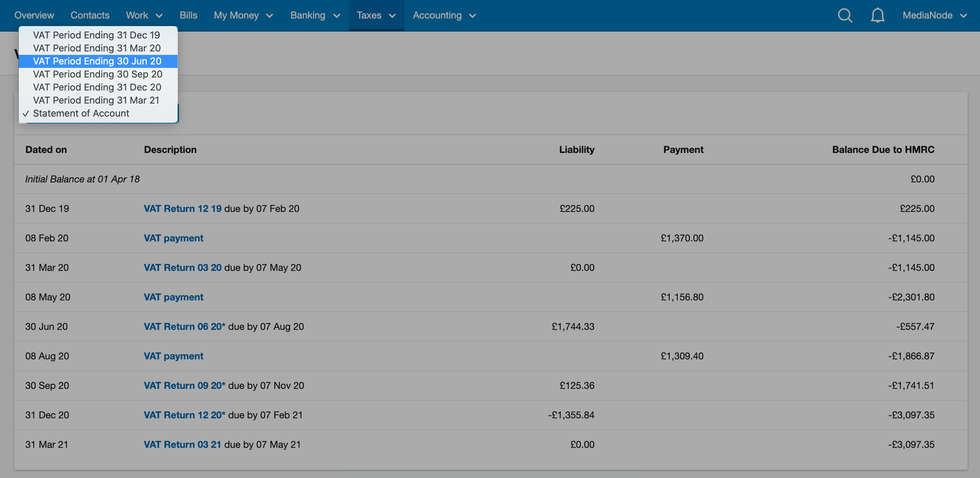Click the Liability column header
Screen dimensions: 980x478
577,150
